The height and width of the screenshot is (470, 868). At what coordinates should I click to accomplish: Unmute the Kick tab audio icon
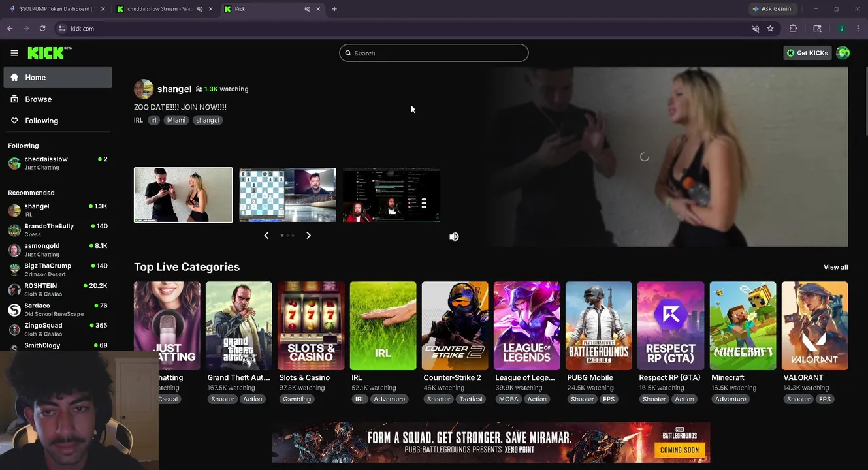tap(307, 9)
